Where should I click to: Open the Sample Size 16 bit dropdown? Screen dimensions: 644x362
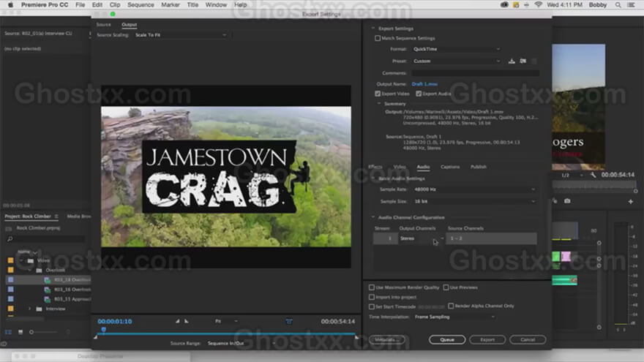click(474, 202)
